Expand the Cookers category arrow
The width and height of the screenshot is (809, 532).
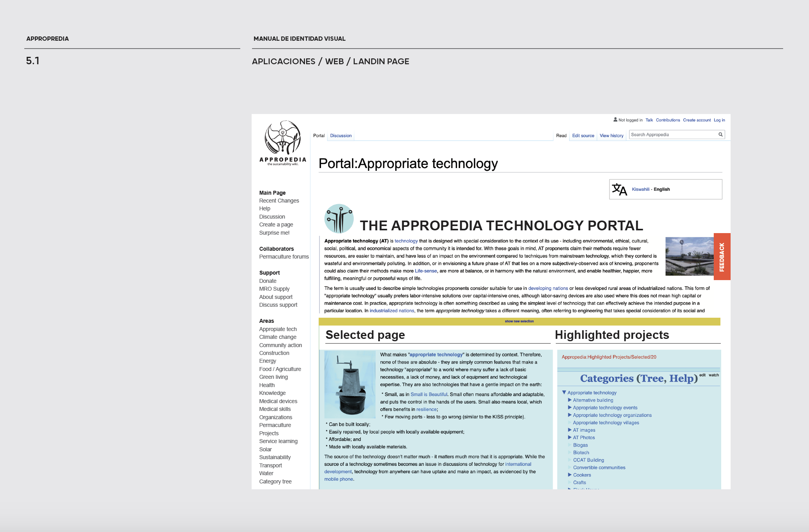(570, 475)
